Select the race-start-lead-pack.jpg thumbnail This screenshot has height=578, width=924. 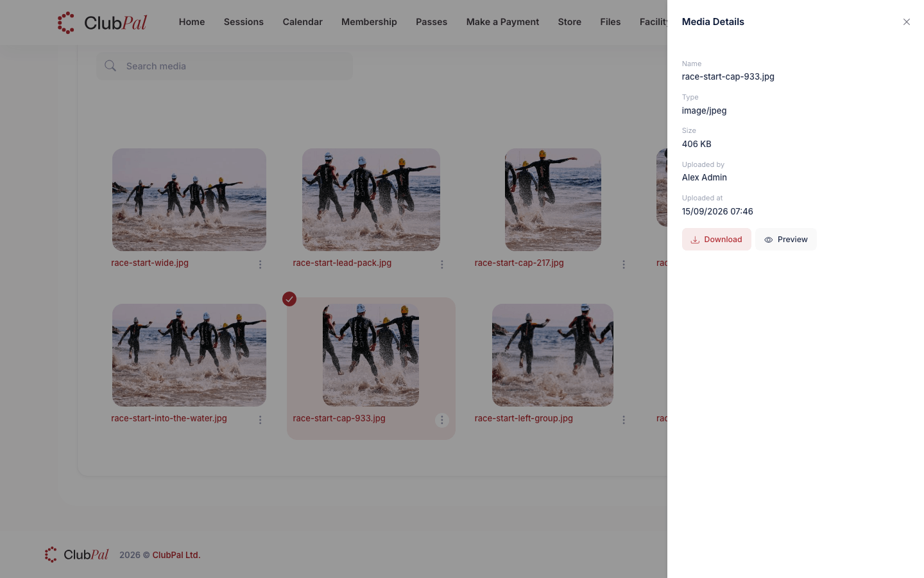[371, 200]
